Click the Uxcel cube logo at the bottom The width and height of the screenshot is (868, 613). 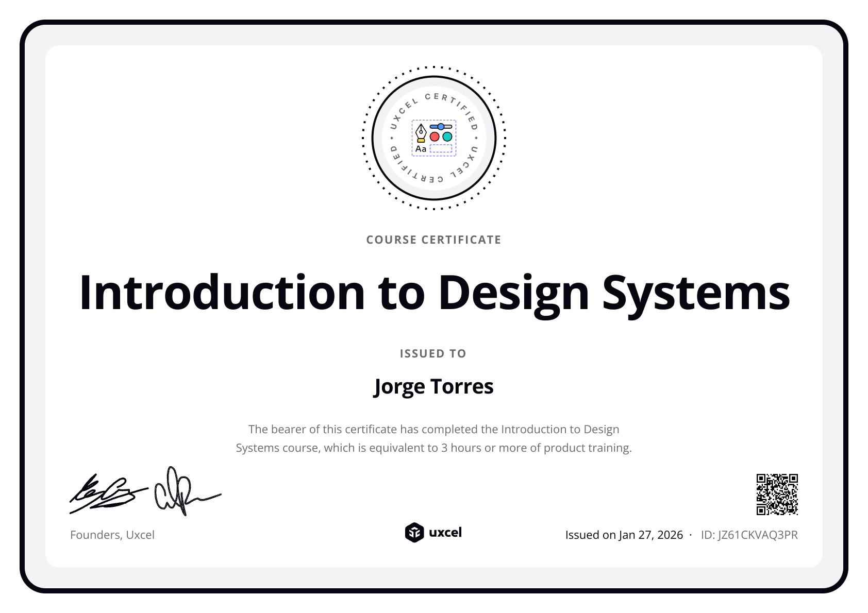tap(413, 533)
